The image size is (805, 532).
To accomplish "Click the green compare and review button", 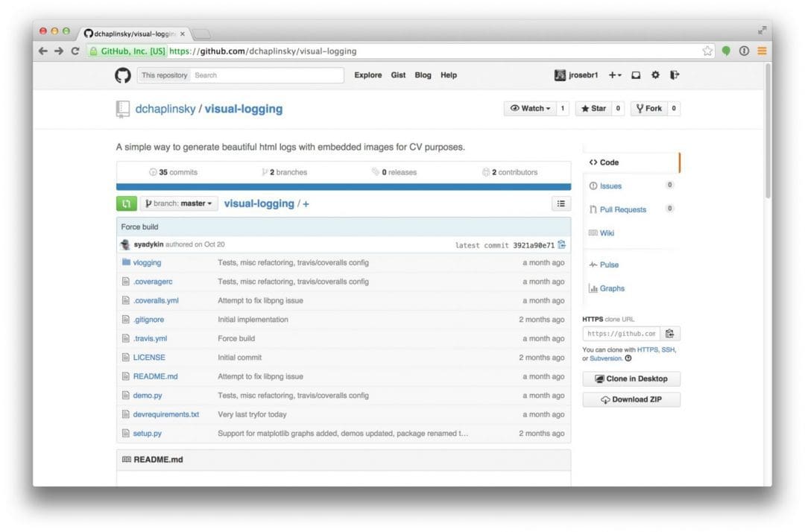I will point(126,203).
